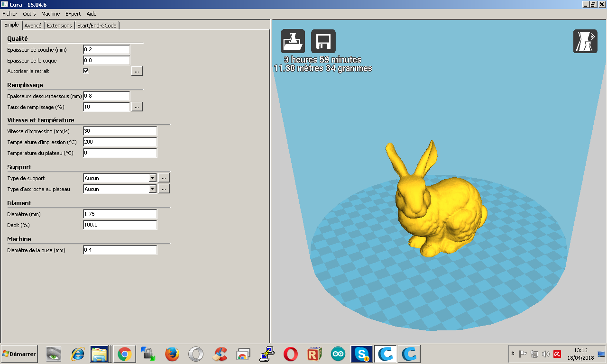607x364 pixels.
Task: Click the Taux de remplissage field
Action: pos(106,107)
